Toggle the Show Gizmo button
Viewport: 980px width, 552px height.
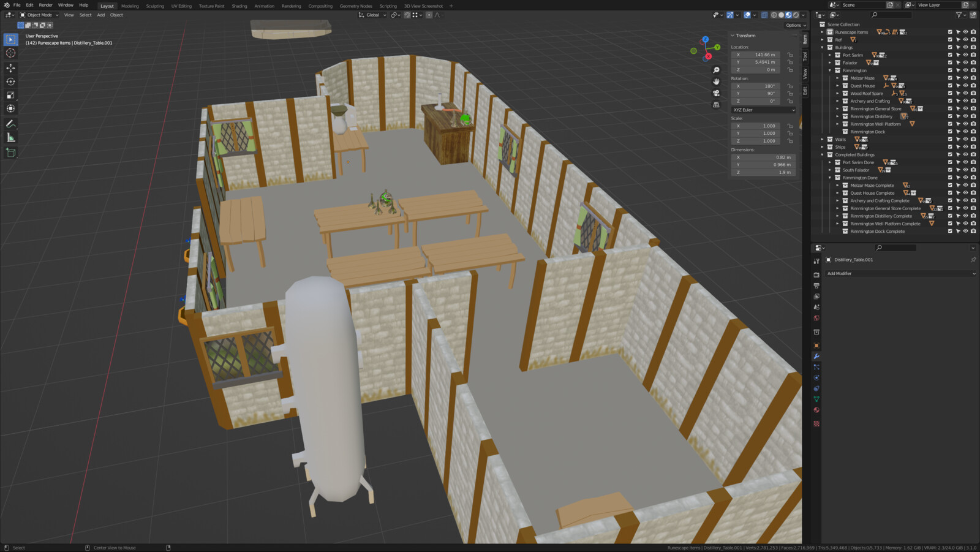(x=730, y=15)
